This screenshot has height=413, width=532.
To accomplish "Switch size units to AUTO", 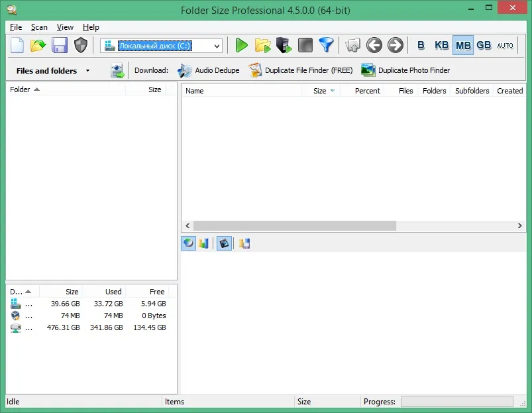I will tap(505, 46).
